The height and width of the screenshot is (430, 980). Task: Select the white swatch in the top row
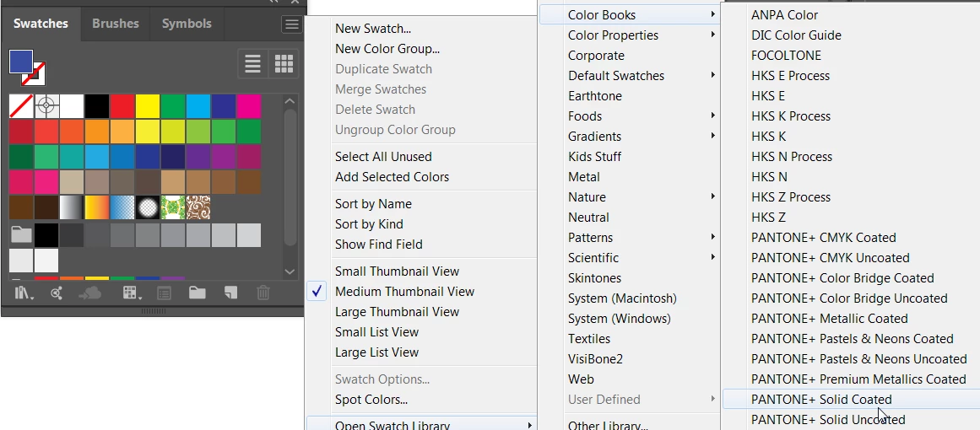[72, 106]
